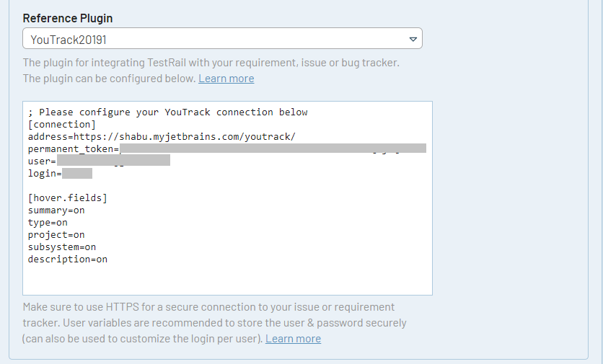
Task: Click the description=on setting line
Action: pos(67,259)
